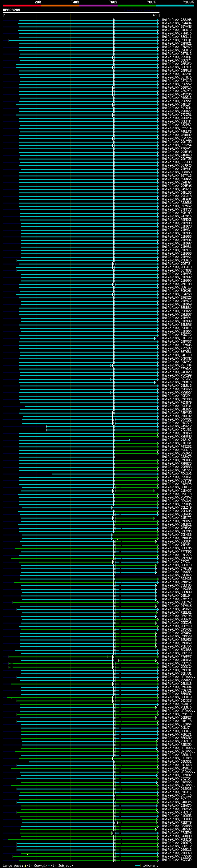The width and height of the screenshot is (197, 868).
Task: Select the UniRef100_Q1WLU2 label
Action: pos(176,416)
